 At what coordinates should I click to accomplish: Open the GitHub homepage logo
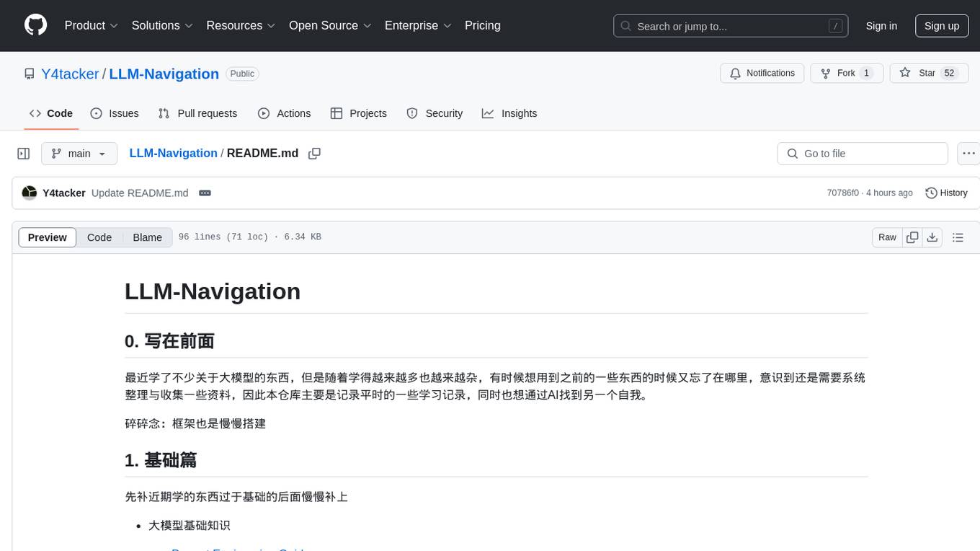tap(35, 25)
